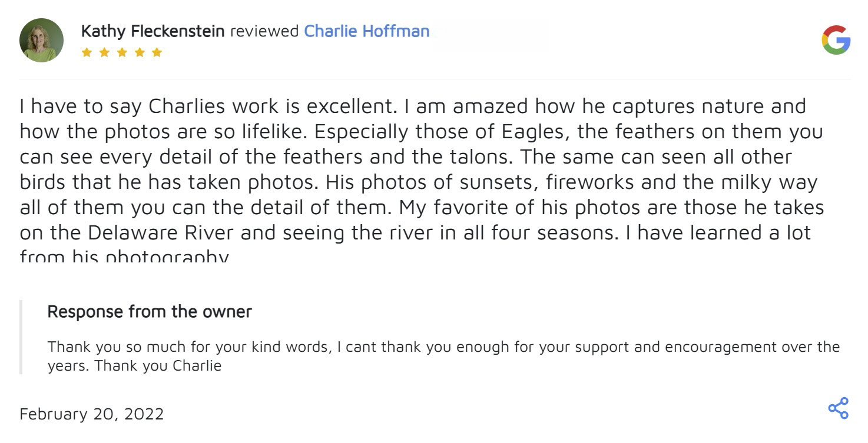Select the third rating star
The image size is (868, 443).
[122, 52]
